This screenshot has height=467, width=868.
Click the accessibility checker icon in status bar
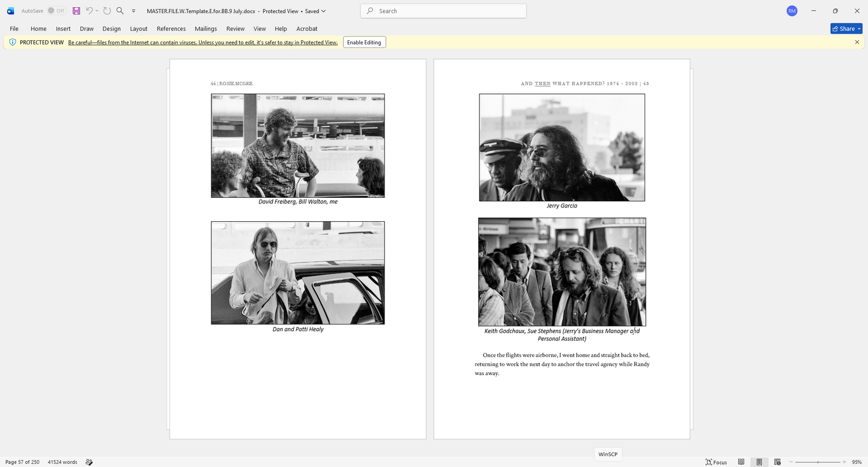click(x=89, y=462)
